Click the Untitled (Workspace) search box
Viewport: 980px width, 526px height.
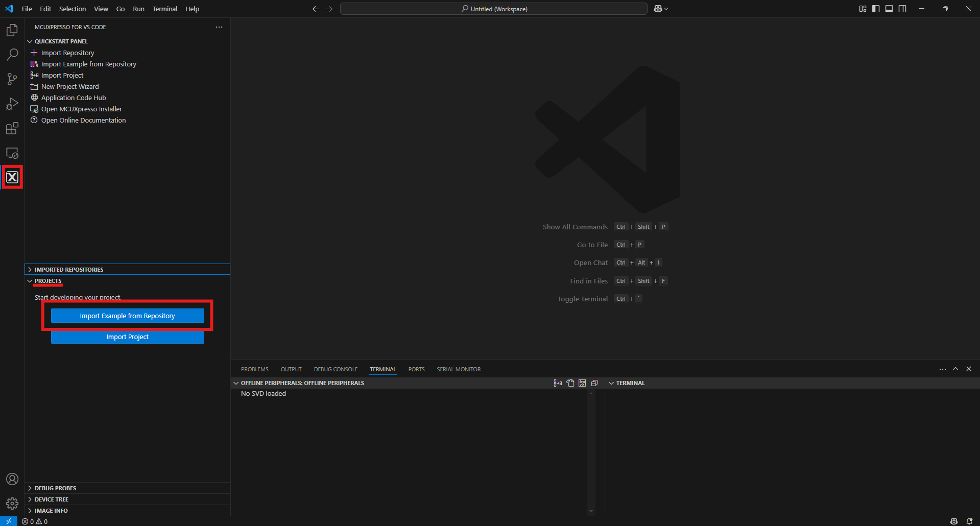(x=493, y=9)
